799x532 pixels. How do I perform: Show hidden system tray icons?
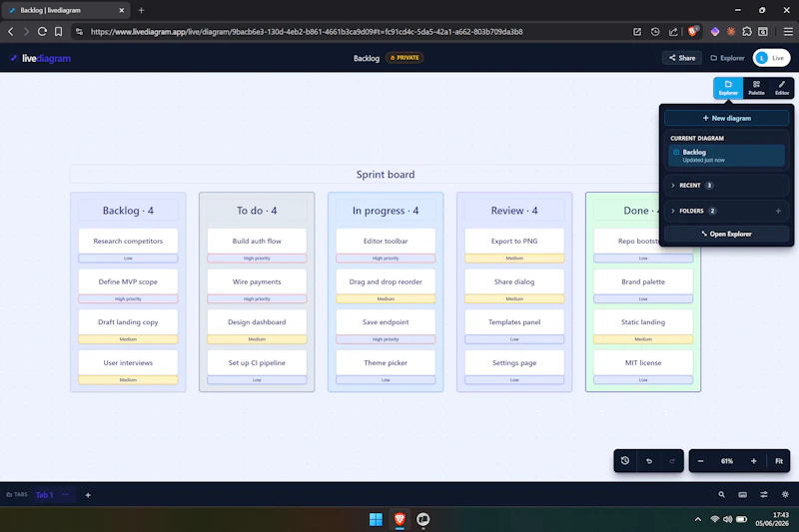click(697, 519)
